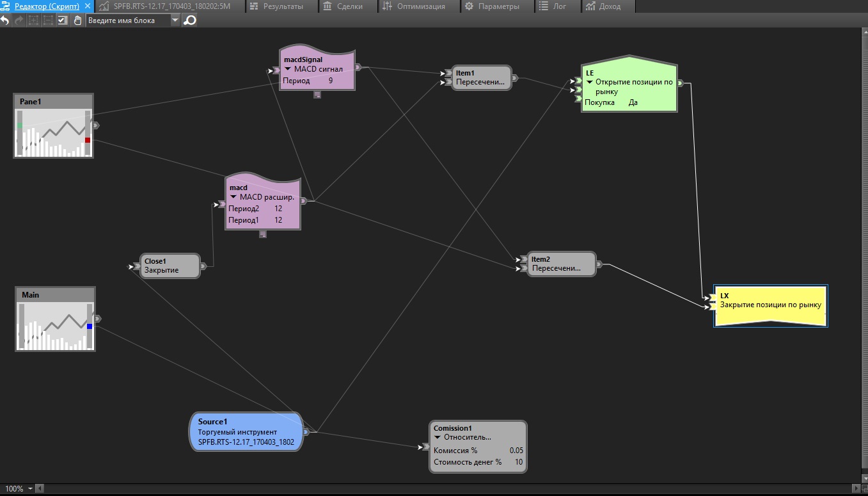This screenshot has height=496, width=868.
Task: Click the input connector of macd block
Action: point(222,205)
